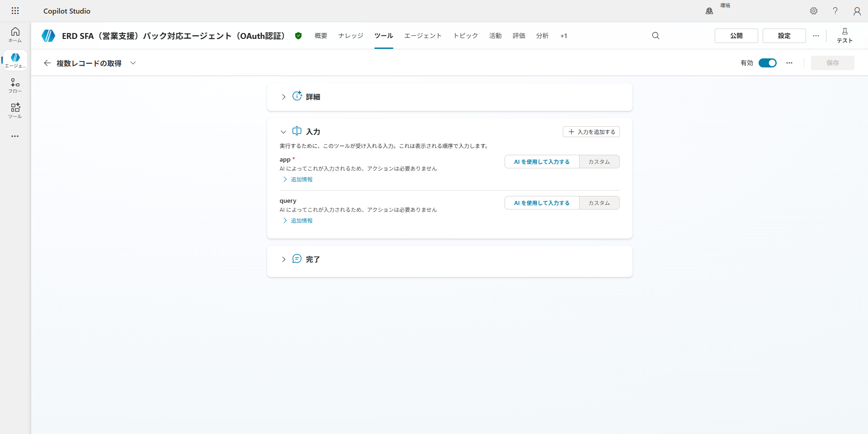Open Agents (エージェ...) sidebar icon
868x434 pixels.
pyautogui.click(x=15, y=60)
